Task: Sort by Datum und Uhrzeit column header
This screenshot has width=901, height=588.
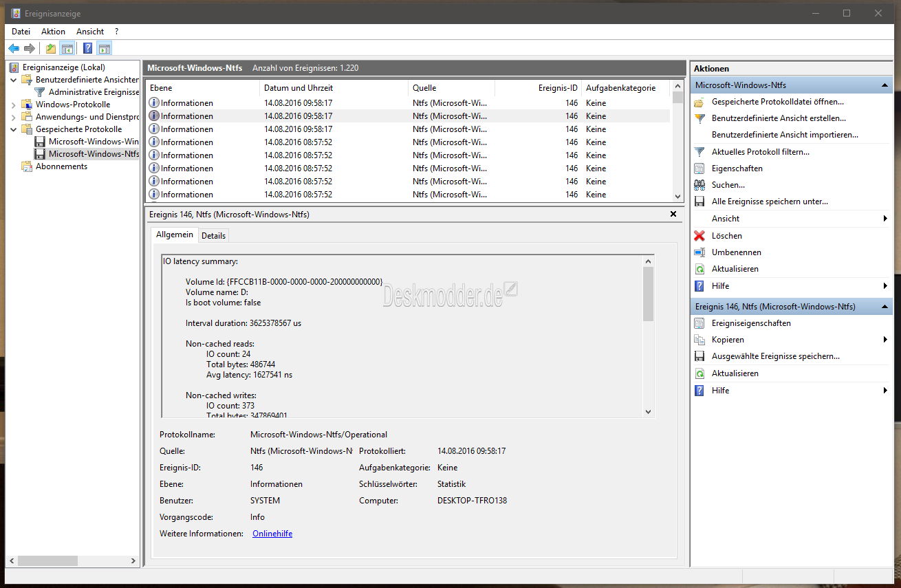Action: coord(298,88)
